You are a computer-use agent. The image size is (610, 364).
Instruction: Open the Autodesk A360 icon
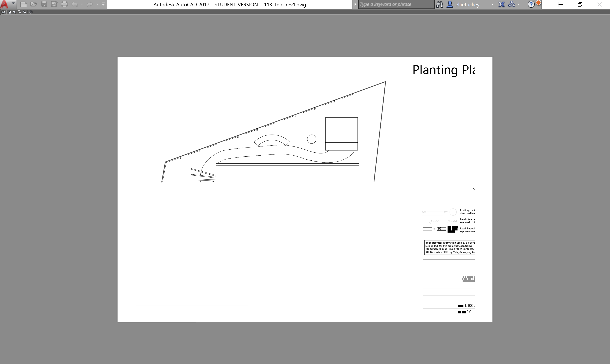pyautogui.click(x=512, y=4)
